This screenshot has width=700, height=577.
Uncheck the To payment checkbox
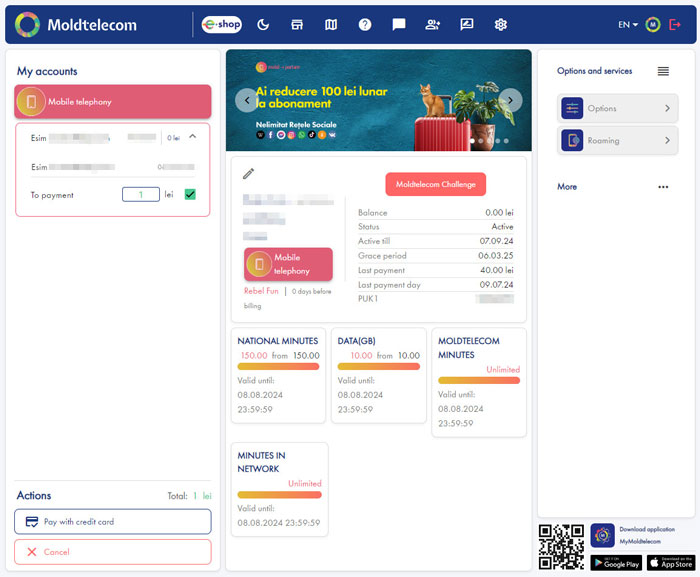click(x=190, y=195)
